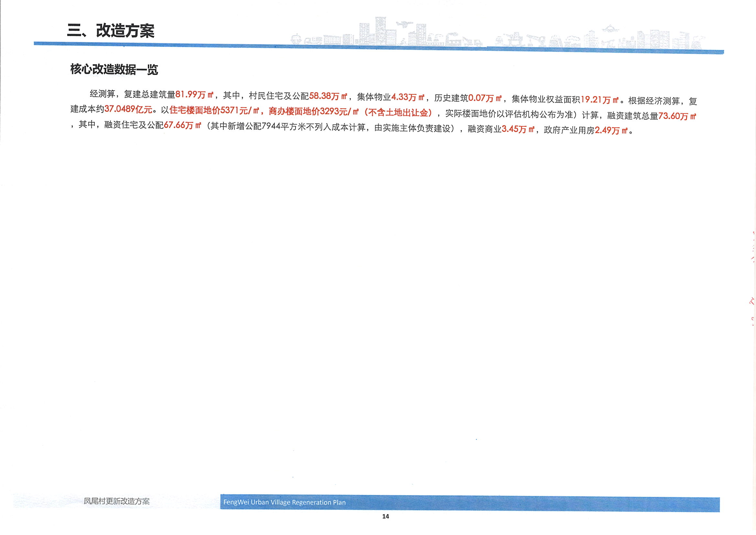Click the text 商办楼面地价3293元/㎡

(313, 111)
